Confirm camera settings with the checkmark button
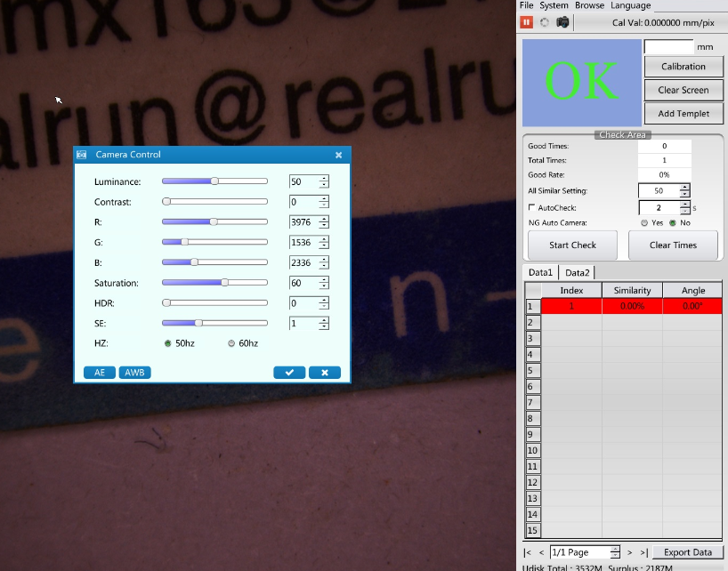Image resolution: width=728 pixels, height=571 pixels. pyautogui.click(x=289, y=373)
